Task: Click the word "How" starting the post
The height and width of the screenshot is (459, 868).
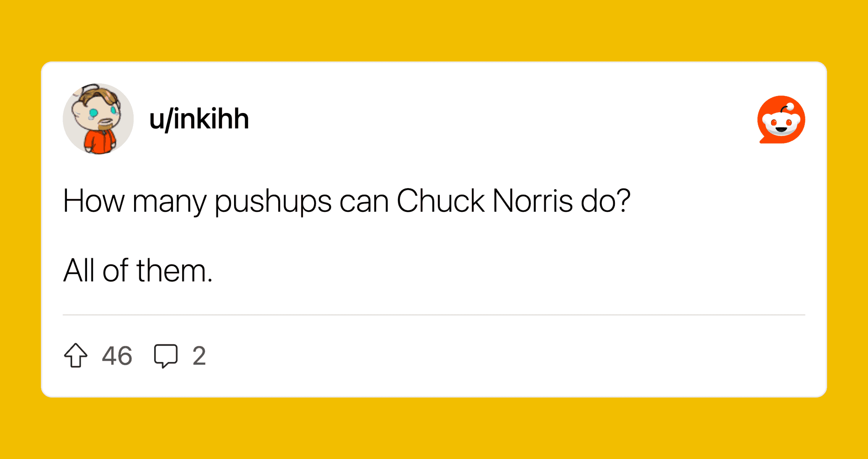Action: [x=94, y=201]
